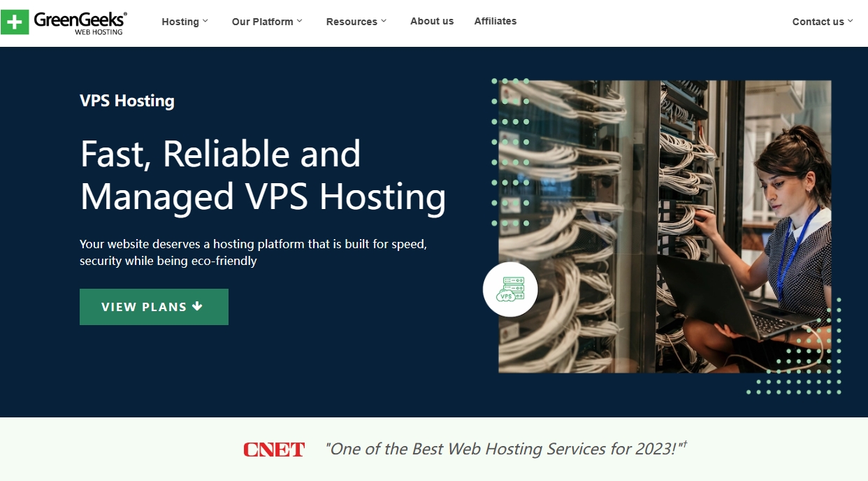This screenshot has width=868, height=481.
Task: Go to the About us page
Action: click(432, 21)
